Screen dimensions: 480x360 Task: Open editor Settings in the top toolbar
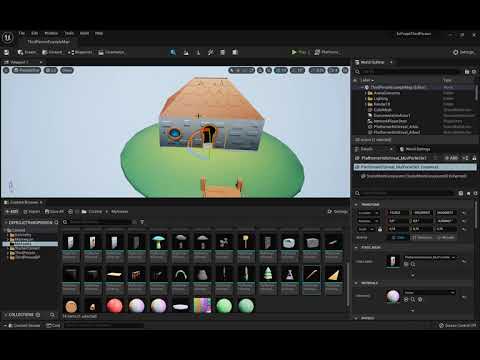tap(464, 52)
